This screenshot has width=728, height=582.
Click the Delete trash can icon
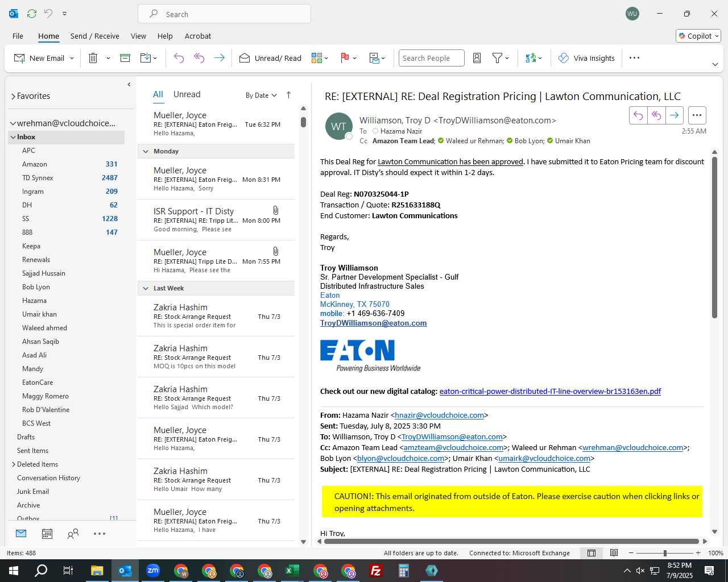coord(93,58)
